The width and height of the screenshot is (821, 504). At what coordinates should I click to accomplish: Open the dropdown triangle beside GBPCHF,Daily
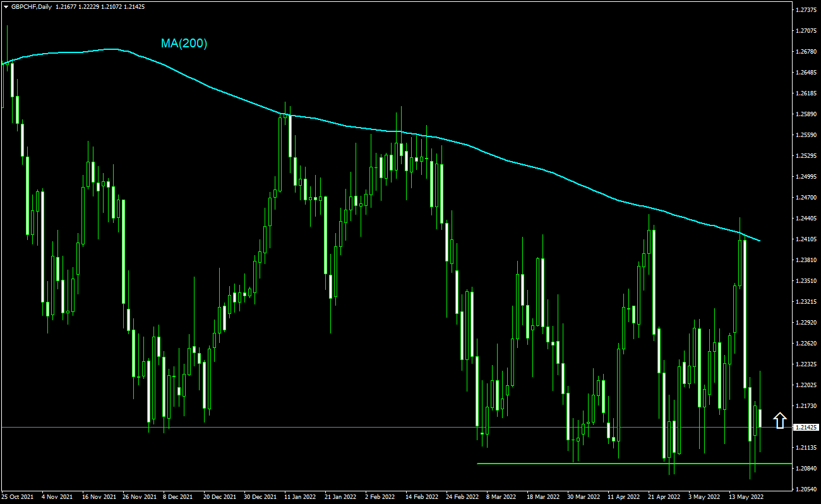point(6,6)
